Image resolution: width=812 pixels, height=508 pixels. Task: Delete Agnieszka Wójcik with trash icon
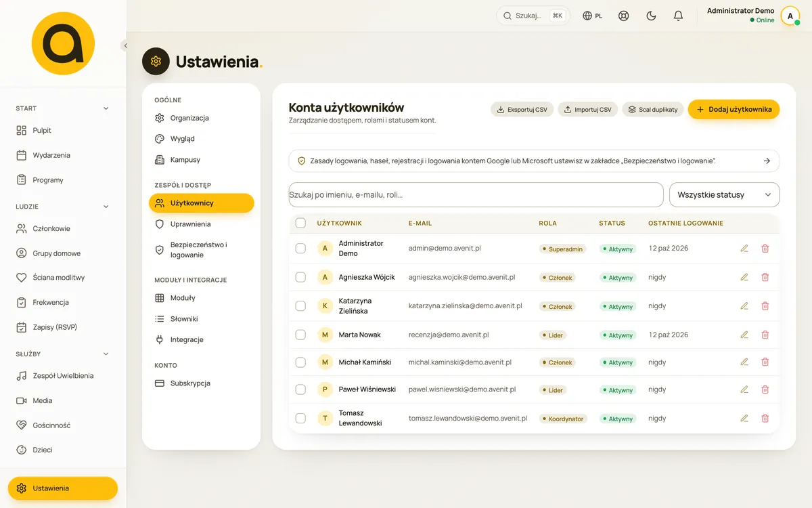[x=765, y=277]
